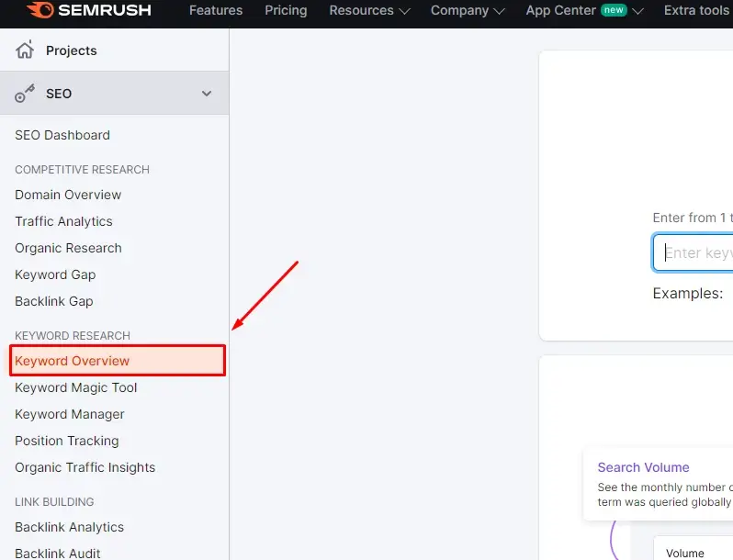Click the Volume label in chart
This screenshot has height=560, width=733.
[x=685, y=553]
